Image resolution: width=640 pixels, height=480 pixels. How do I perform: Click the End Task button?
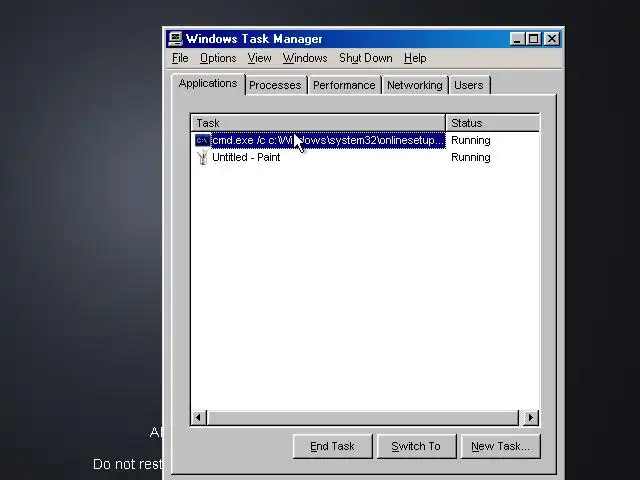point(333,447)
